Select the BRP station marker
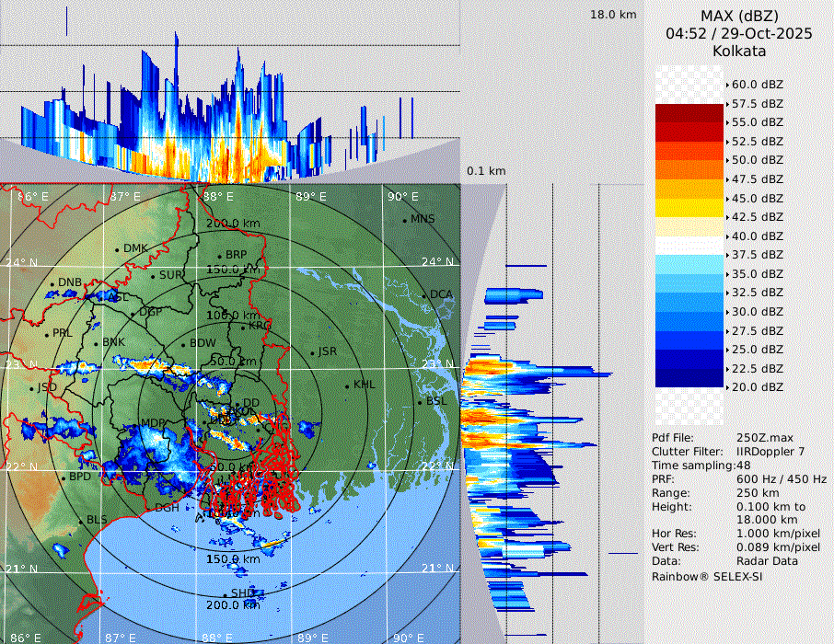 click(219, 256)
